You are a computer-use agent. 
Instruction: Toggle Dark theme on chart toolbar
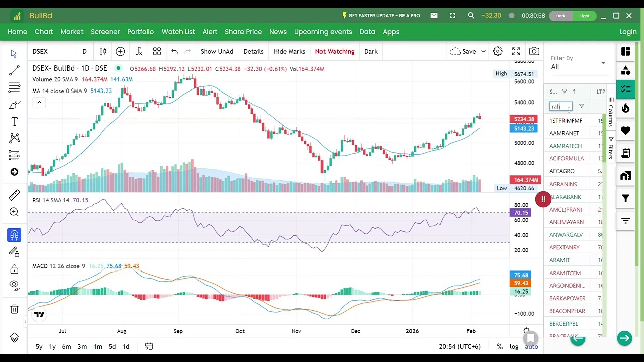(x=371, y=51)
